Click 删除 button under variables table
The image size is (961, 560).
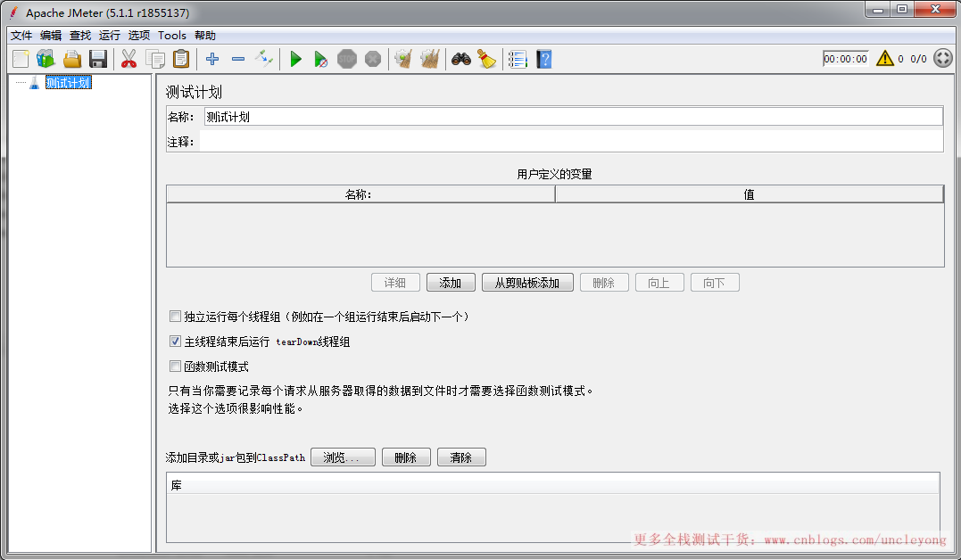click(x=604, y=283)
